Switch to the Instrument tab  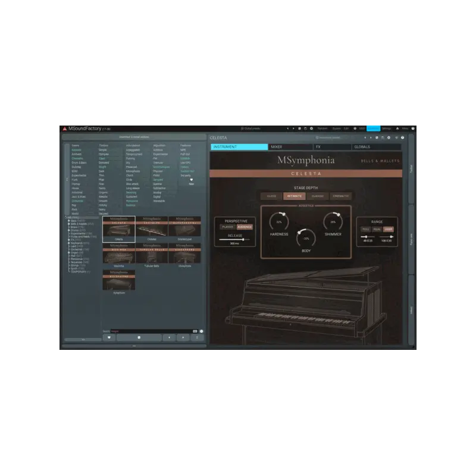(x=239, y=147)
